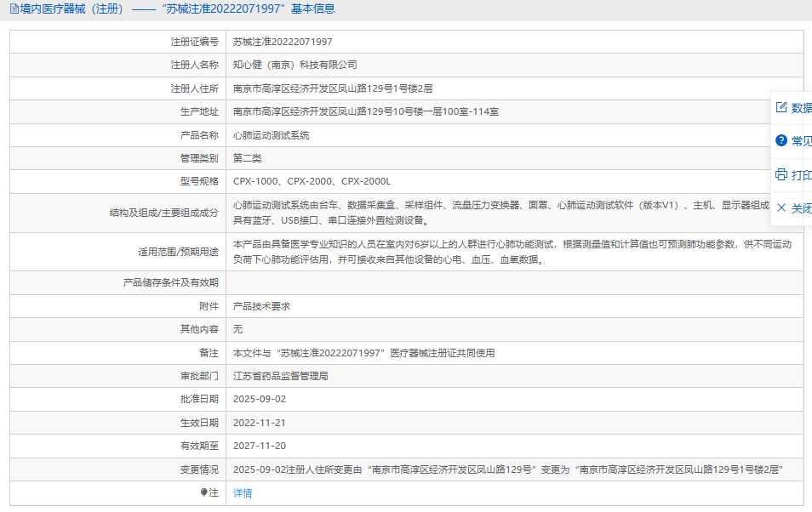
Task: Click the production address ending 100室-114室
Action: [x=366, y=111]
